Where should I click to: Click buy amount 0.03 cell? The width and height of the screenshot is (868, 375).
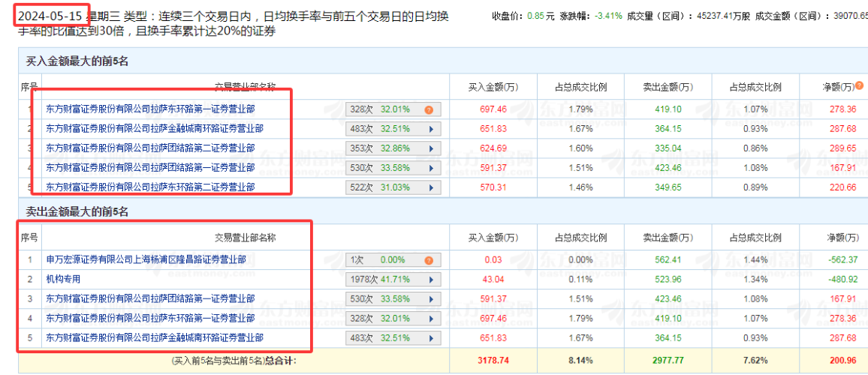[x=493, y=259]
